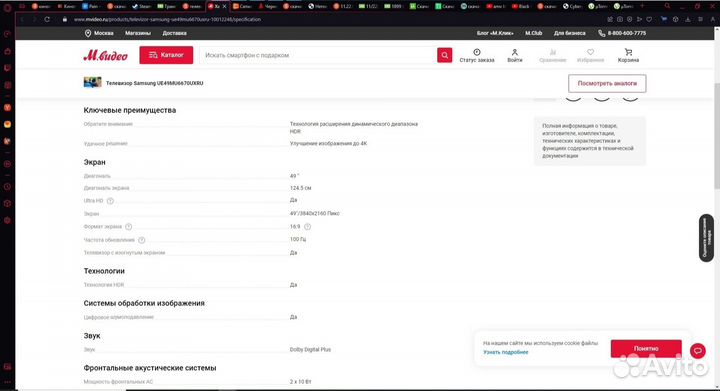
Task: Click the help icon beside the 16:9 value
Action: click(x=307, y=227)
